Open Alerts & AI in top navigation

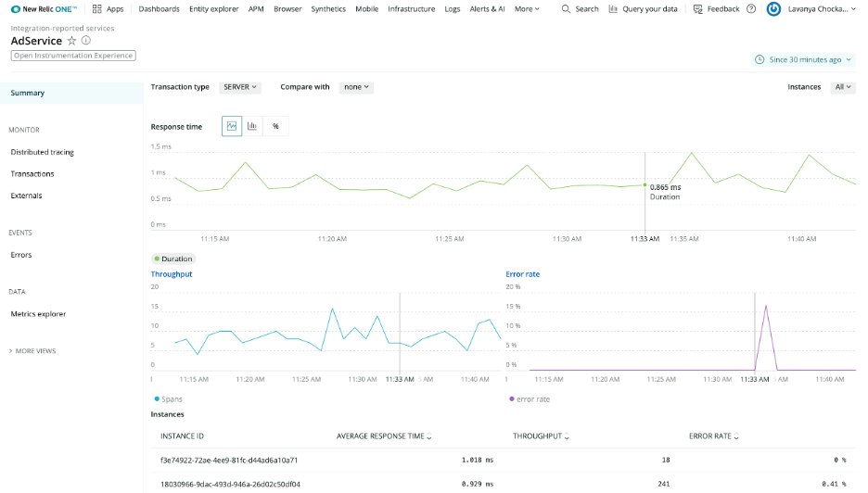click(487, 9)
